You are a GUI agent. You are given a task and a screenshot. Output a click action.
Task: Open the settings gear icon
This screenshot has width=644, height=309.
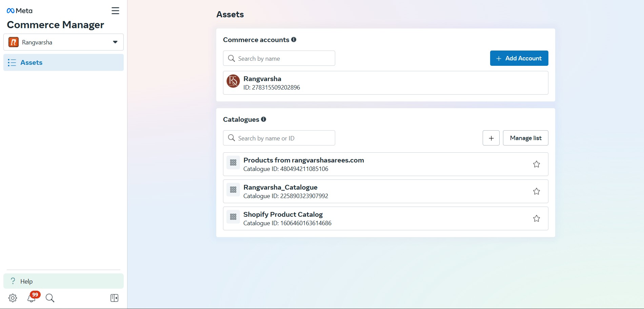pos(13,298)
